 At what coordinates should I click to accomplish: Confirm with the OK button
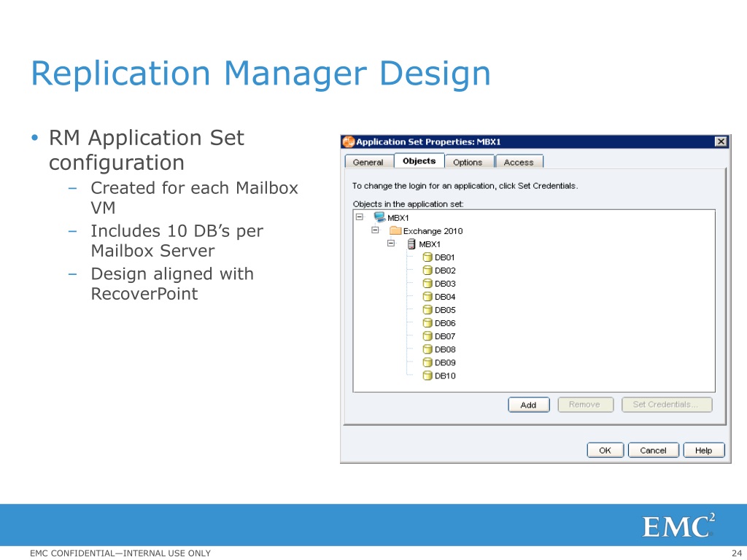click(x=605, y=451)
